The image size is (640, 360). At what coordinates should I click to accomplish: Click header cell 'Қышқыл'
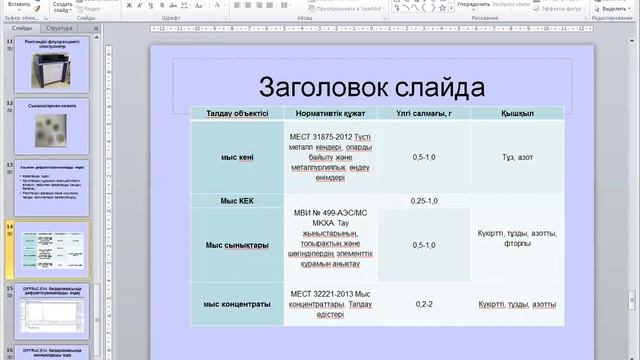517,113
